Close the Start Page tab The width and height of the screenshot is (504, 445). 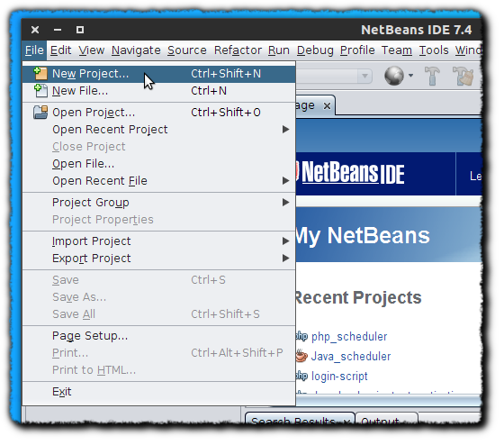click(327, 105)
